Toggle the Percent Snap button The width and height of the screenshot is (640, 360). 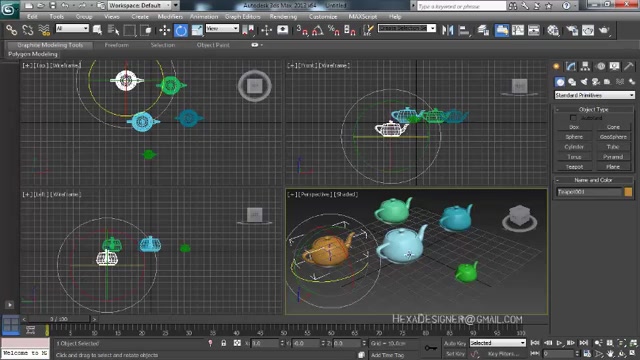(333, 30)
